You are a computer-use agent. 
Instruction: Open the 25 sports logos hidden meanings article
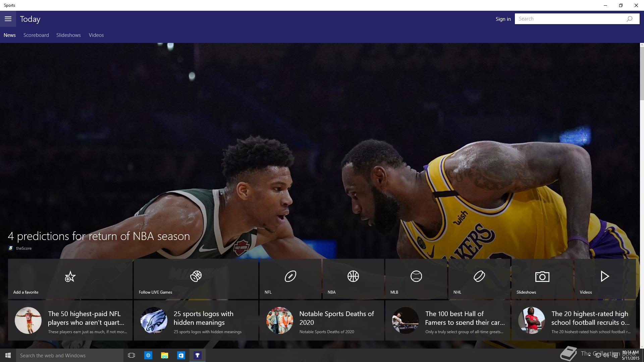point(196,320)
